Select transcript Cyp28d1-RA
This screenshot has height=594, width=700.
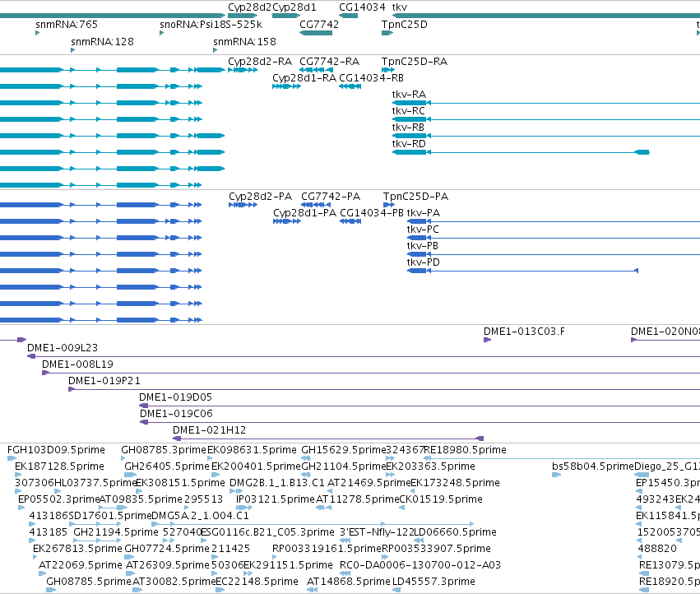pyautogui.click(x=304, y=78)
